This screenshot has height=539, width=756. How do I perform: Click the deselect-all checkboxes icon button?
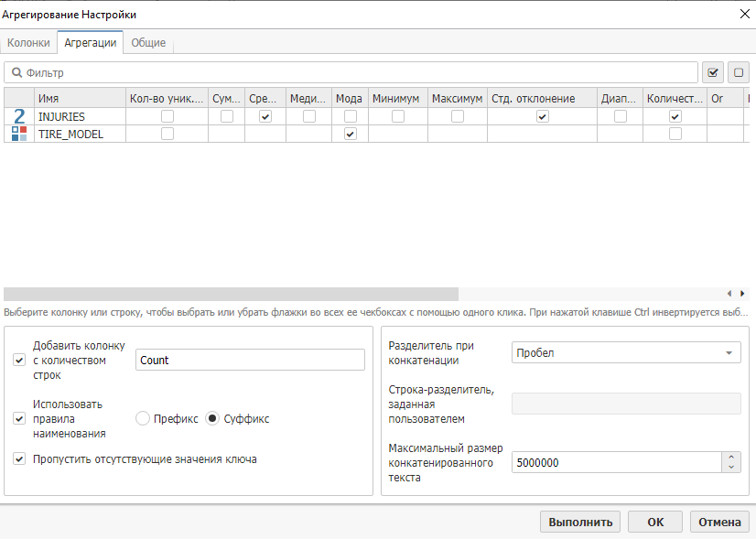point(737,72)
